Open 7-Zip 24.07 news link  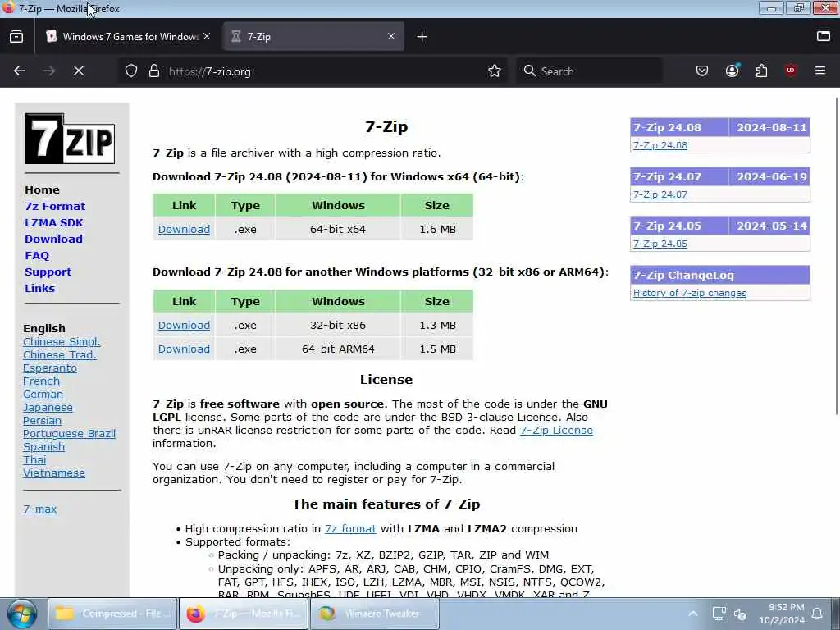point(660,194)
